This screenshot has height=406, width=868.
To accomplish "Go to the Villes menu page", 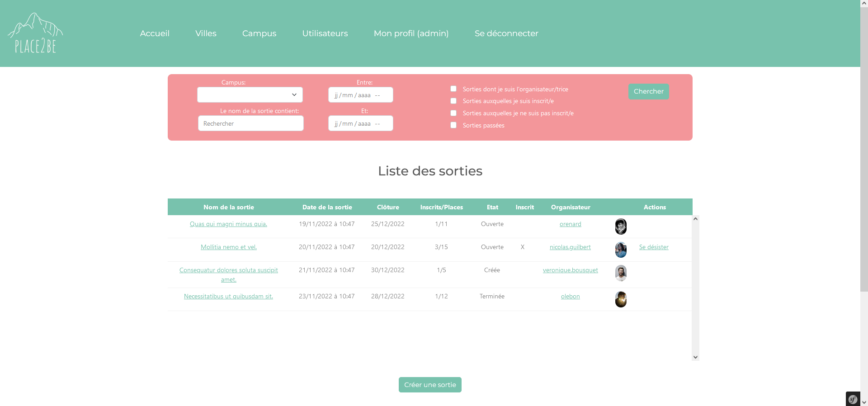I will click(x=206, y=33).
